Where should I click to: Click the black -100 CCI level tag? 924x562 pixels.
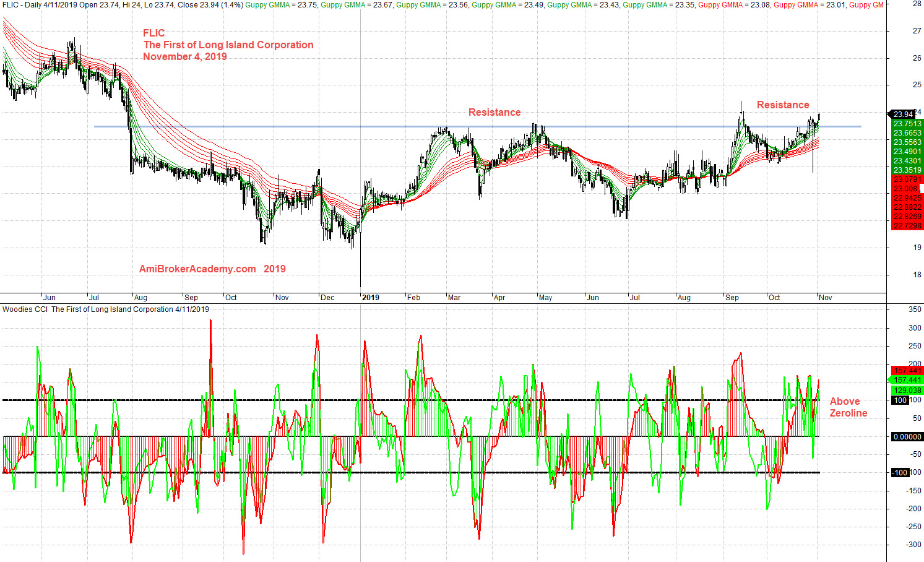point(900,473)
